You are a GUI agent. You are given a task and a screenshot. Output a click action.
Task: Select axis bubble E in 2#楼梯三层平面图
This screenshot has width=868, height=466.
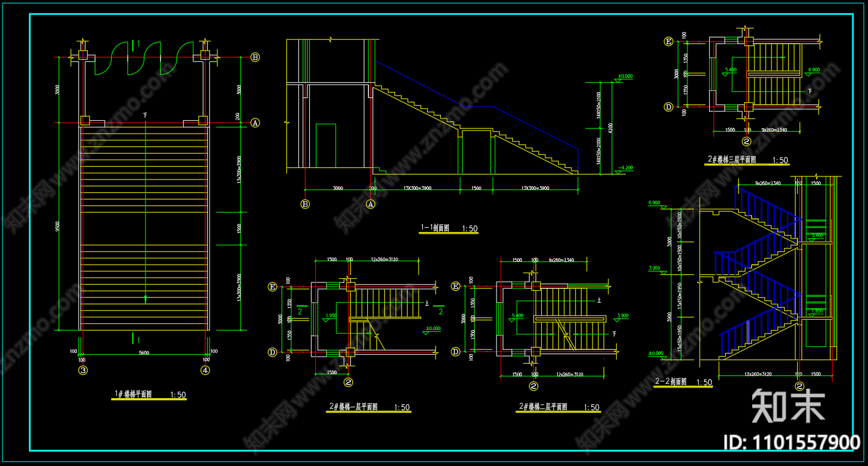point(669,42)
